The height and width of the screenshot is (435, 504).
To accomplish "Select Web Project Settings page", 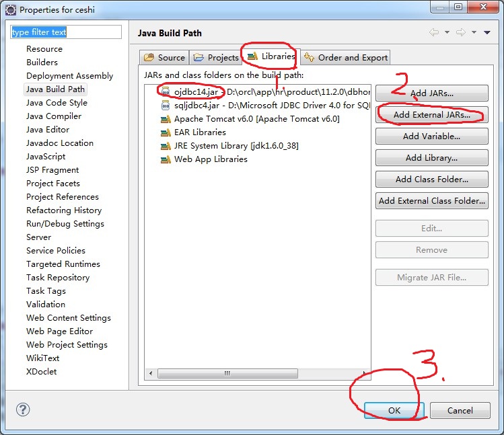I will tap(67, 345).
